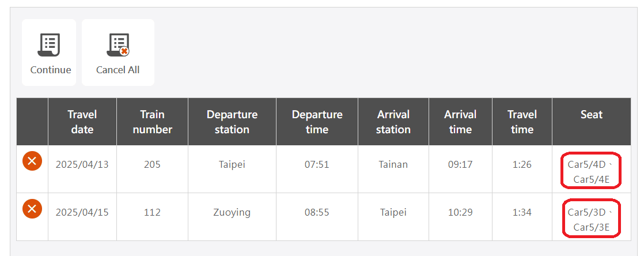Select the 2025/04/13 travel date cell
The width and height of the screenshot is (644, 256).
tap(82, 164)
